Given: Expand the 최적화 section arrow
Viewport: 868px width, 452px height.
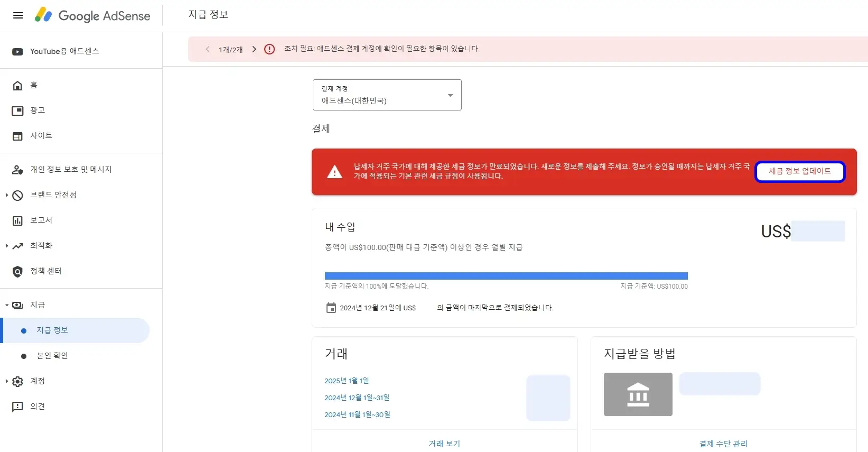Looking at the screenshot, I should pos(7,246).
